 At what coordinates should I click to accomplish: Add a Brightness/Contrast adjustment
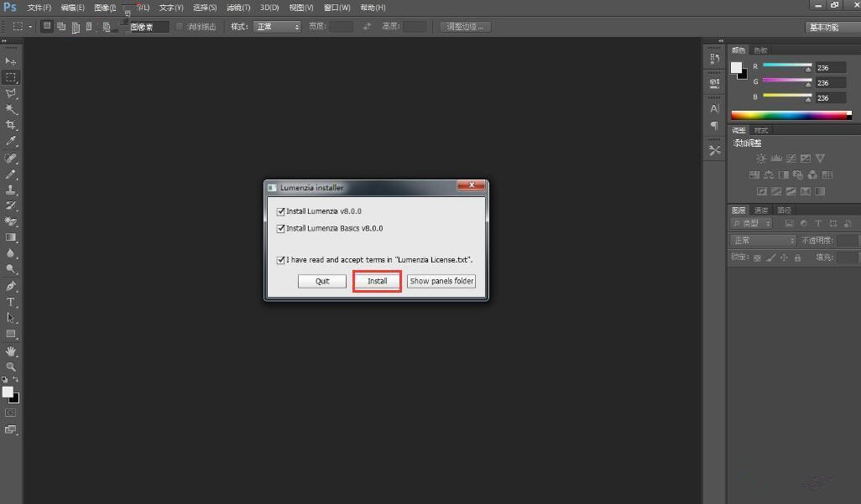coord(761,158)
